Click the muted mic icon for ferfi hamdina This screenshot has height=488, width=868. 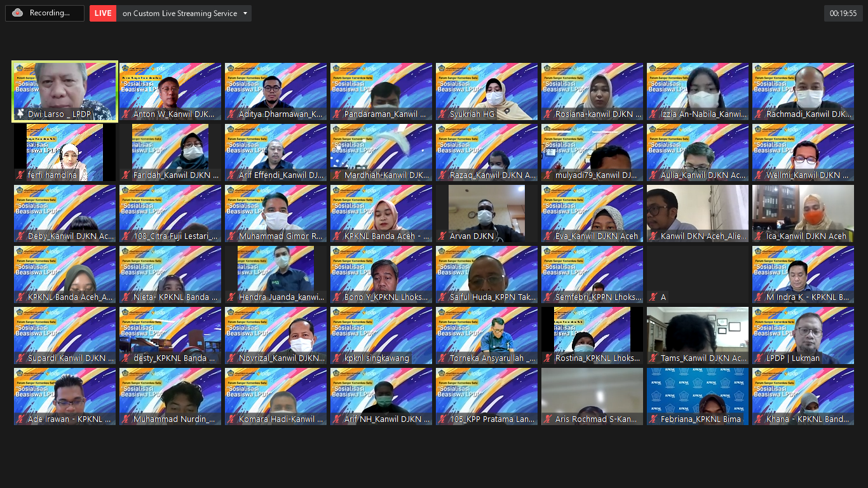tap(20, 175)
